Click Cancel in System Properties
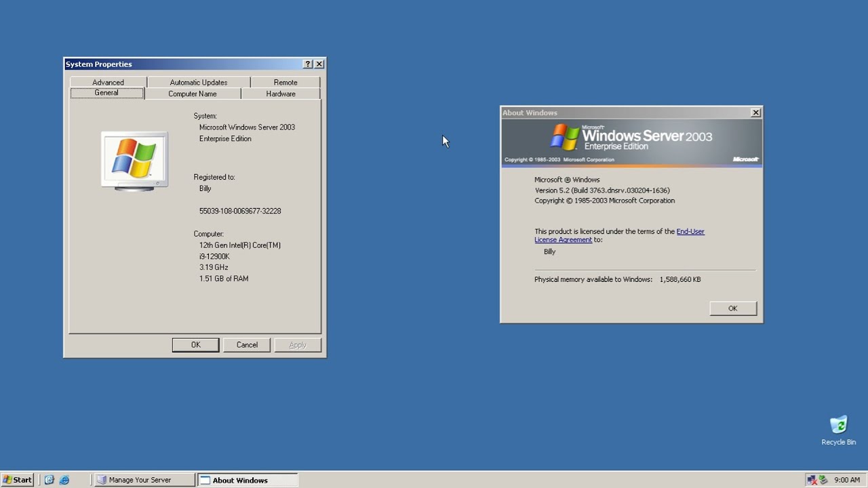 click(247, 345)
